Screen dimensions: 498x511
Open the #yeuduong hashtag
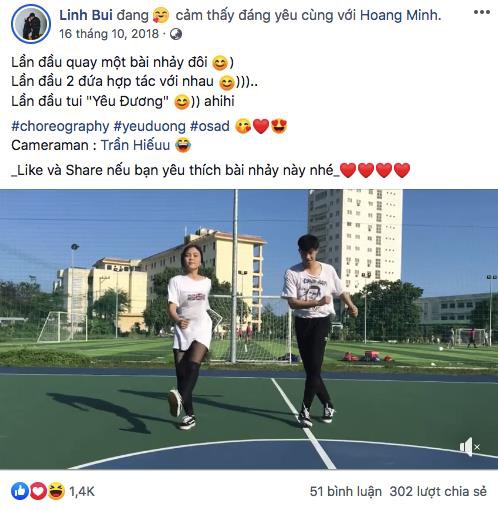[x=149, y=126]
